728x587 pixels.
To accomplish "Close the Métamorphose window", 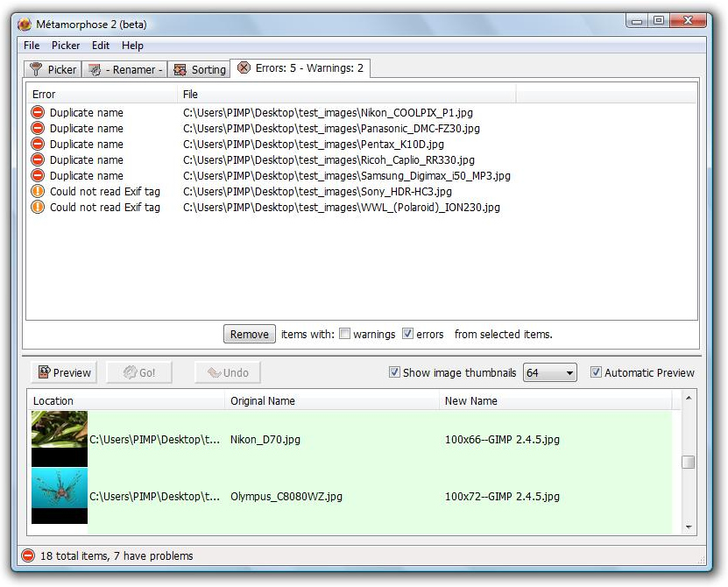I will 688,20.
